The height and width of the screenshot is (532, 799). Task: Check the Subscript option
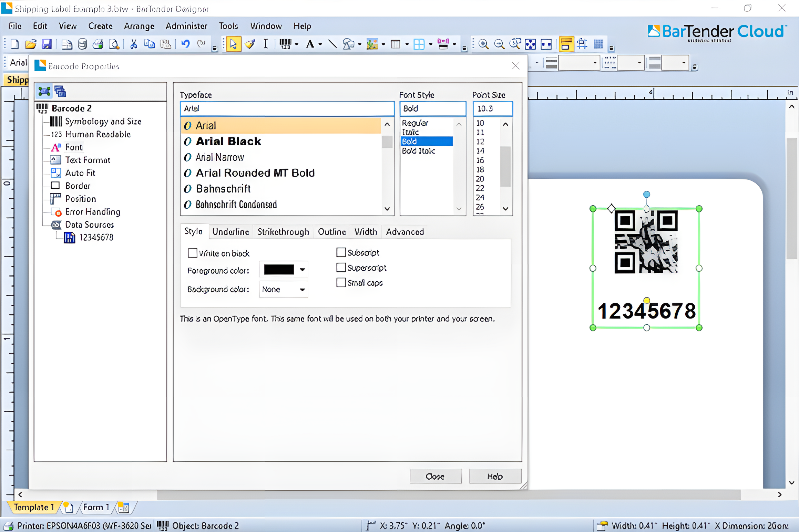pos(341,252)
